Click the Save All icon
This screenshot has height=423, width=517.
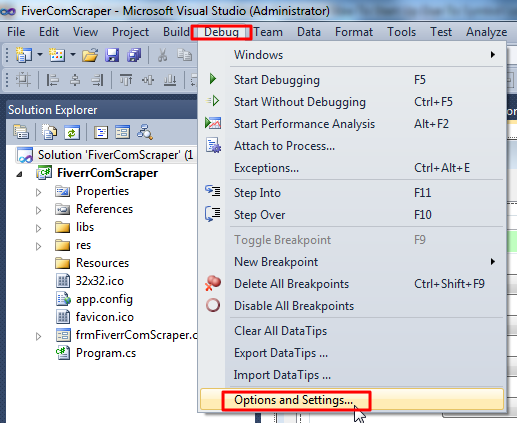click(134, 55)
